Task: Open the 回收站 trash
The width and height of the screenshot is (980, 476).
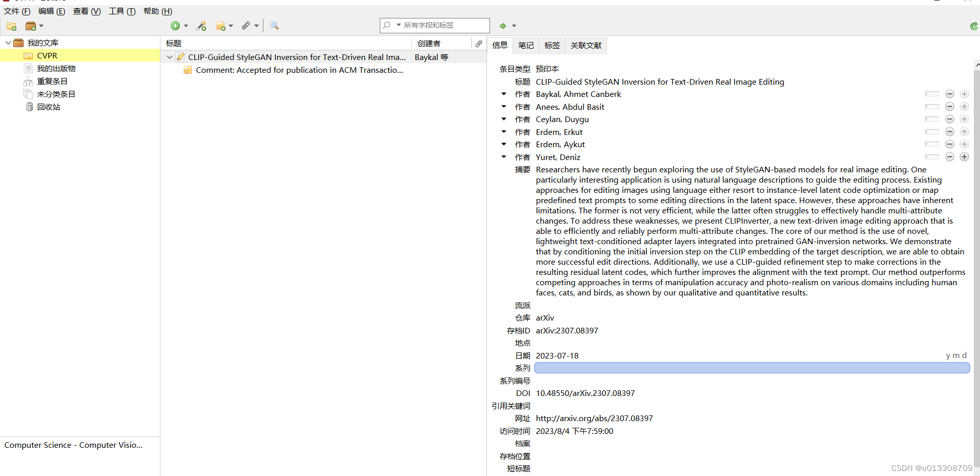Action: click(x=48, y=107)
